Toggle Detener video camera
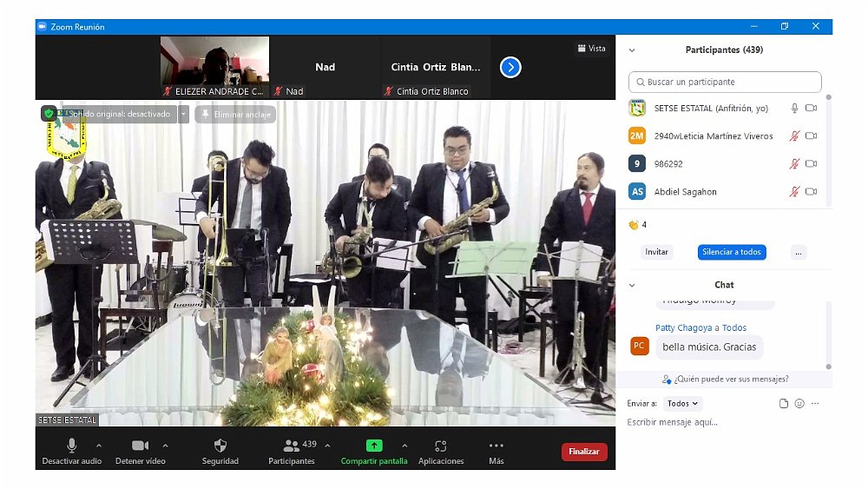The image size is (868, 489). 140,446
